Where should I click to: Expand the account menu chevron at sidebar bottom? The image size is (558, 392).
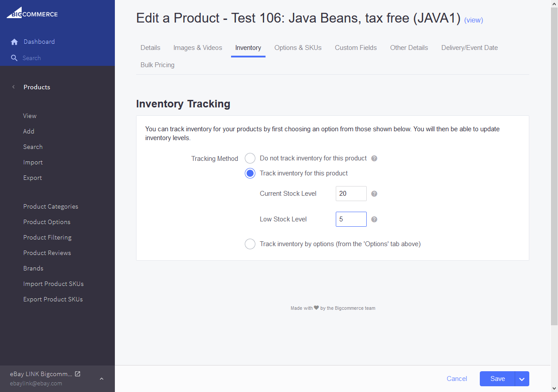[101, 379]
